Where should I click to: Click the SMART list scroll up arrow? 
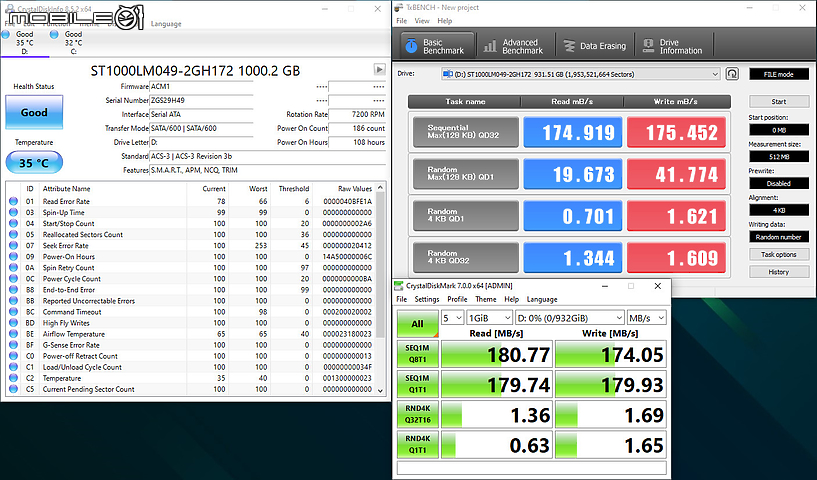click(x=380, y=188)
